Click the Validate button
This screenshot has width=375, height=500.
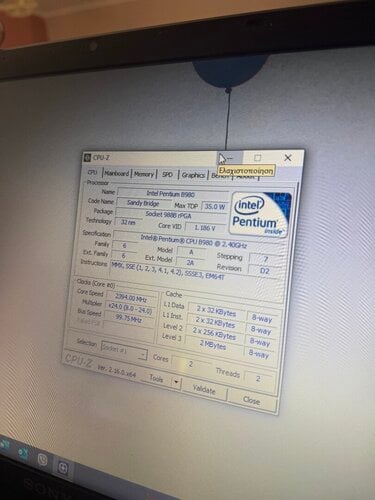pyautogui.click(x=204, y=389)
